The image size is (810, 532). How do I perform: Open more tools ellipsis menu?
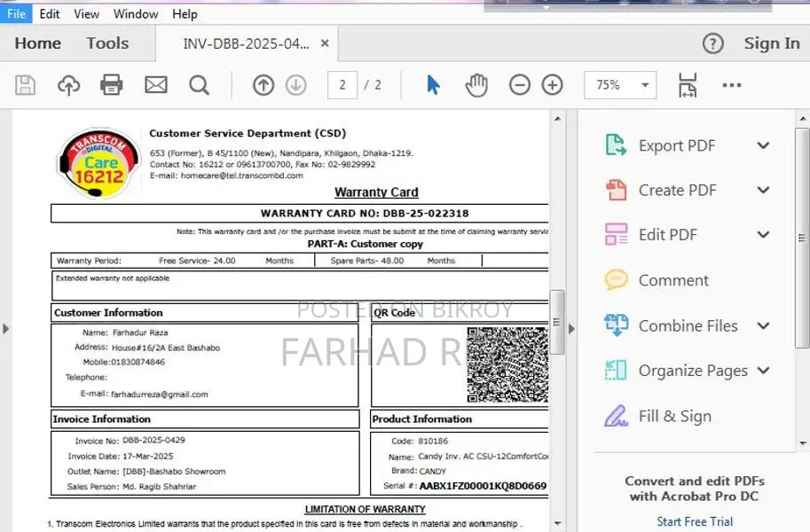pyautogui.click(x=731, y=85)
